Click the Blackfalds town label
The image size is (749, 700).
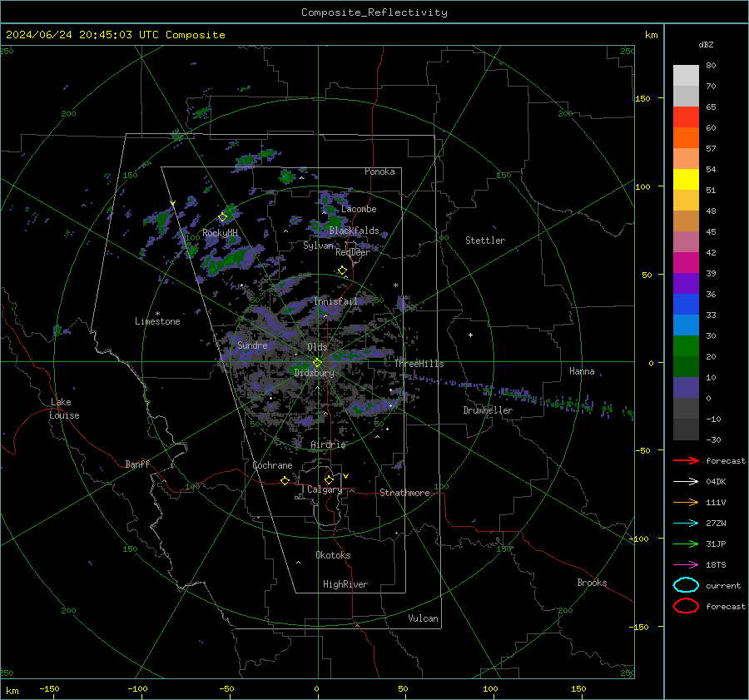click(x=354, y=231)
